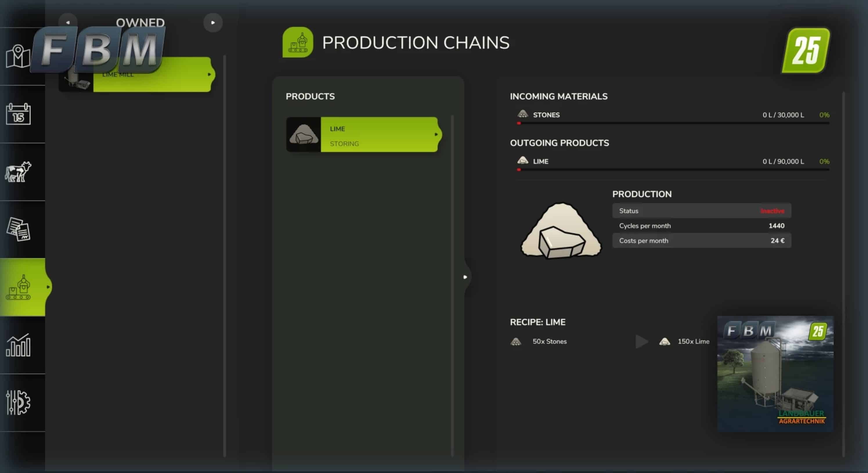Click the Stones incoming material fill bar
This screenshot has height=473, width=868.
[x=673, y=123]
